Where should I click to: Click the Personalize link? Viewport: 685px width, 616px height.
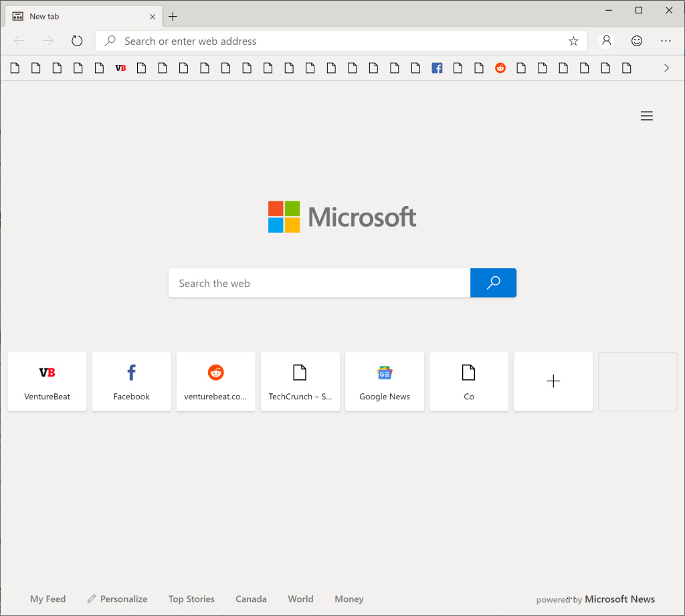click(x=118, y=599)
